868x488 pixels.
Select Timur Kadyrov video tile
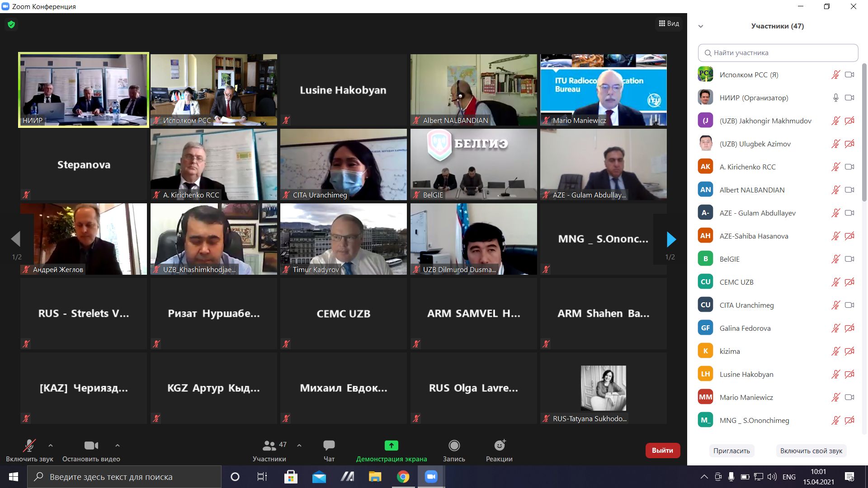click(344, 239)
